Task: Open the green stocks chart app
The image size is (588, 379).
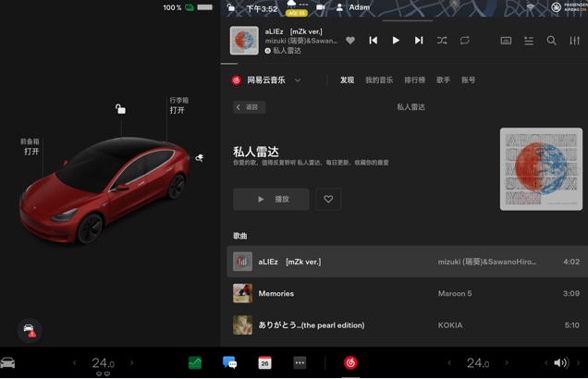Action: [x=195, y=363]
